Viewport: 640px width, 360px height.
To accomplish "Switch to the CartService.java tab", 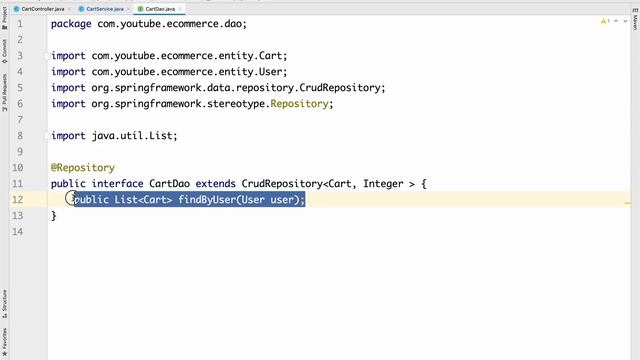I will pyautogui.click(x=104, y=9).
